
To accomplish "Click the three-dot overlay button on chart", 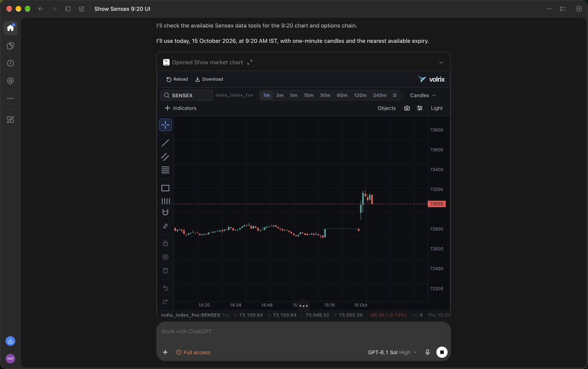I will tap(303, 306).
